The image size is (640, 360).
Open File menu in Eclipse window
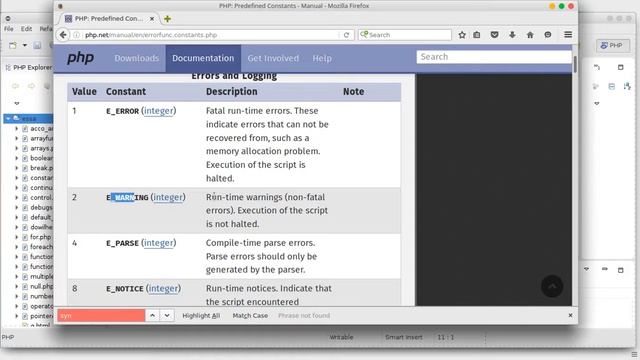pyautogui.click(x=9, y=29)
